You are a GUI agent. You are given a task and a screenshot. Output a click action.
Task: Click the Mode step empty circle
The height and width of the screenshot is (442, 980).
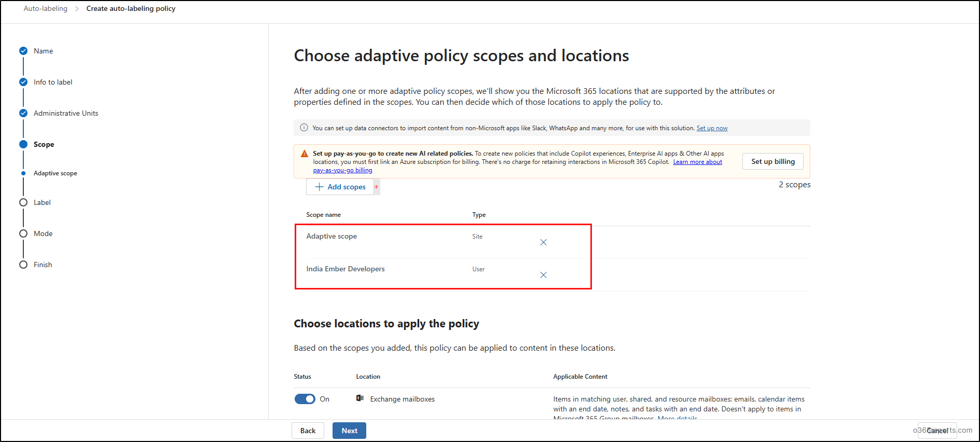(23, 233)
